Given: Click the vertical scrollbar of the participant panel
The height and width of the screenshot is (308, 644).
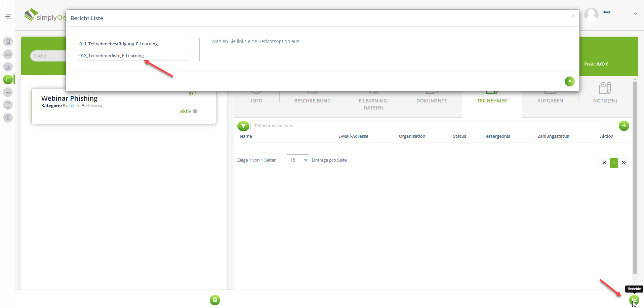Looking at the screenshot, I should click(635, 178).
